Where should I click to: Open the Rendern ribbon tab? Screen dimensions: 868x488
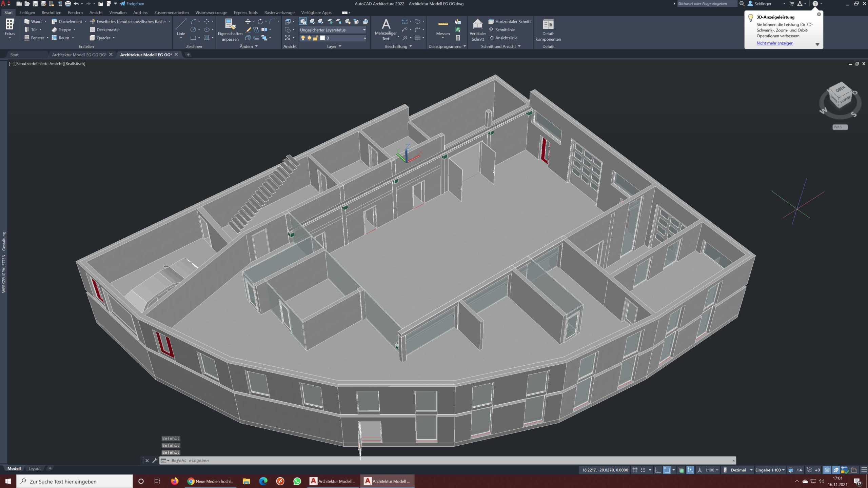point(75,13)
